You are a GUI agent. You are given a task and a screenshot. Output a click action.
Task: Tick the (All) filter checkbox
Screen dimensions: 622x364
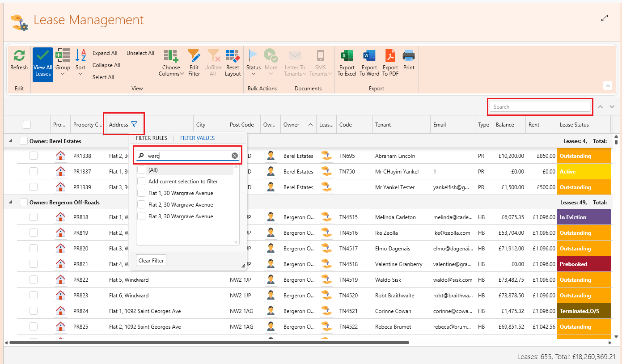tap(141, 170)
